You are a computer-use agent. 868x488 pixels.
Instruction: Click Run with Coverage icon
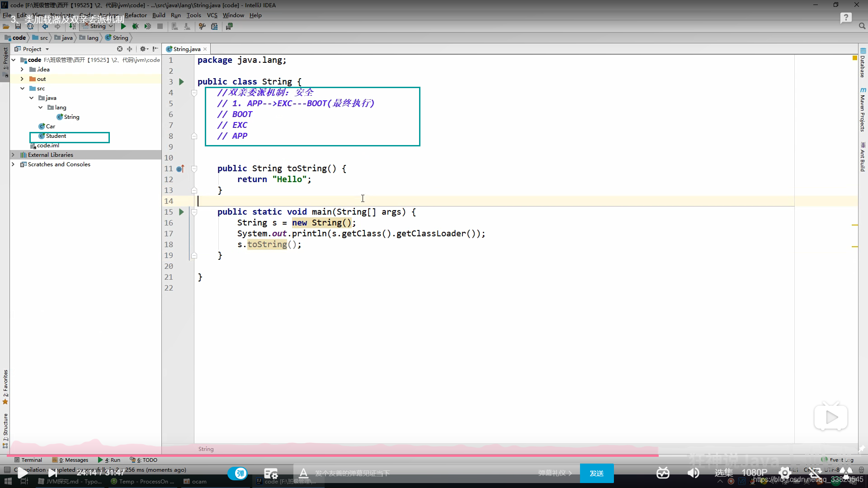coord(147,26)
